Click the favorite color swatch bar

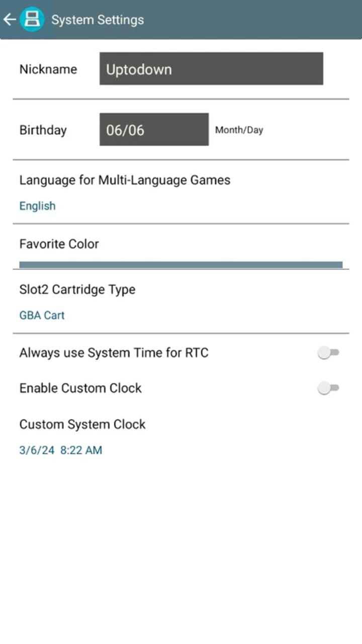[180, 265]
